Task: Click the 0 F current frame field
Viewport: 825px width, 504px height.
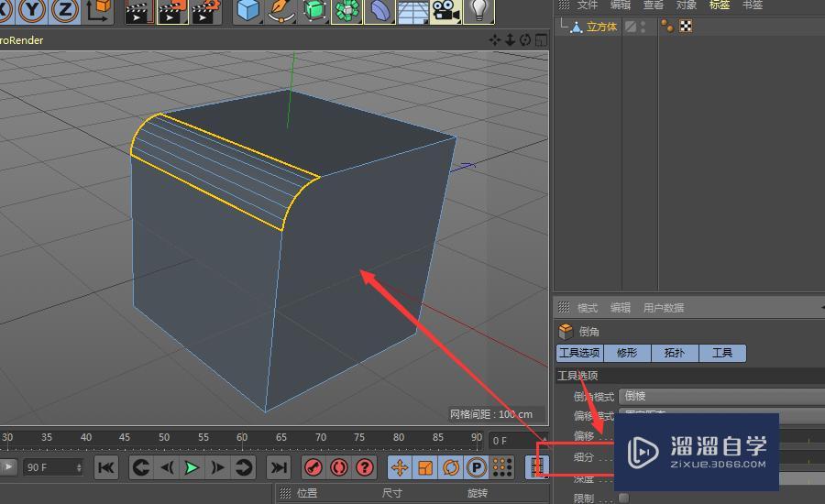Action: [518, 441]
